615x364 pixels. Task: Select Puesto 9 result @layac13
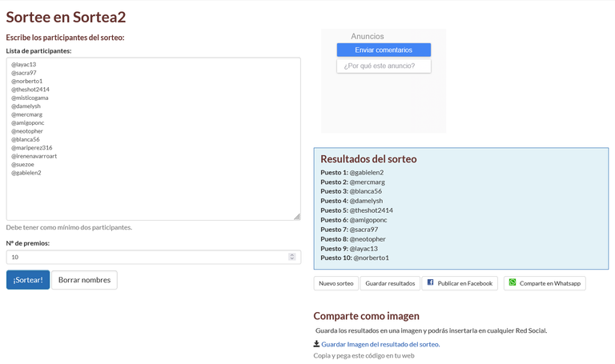(x=349, y=249)
